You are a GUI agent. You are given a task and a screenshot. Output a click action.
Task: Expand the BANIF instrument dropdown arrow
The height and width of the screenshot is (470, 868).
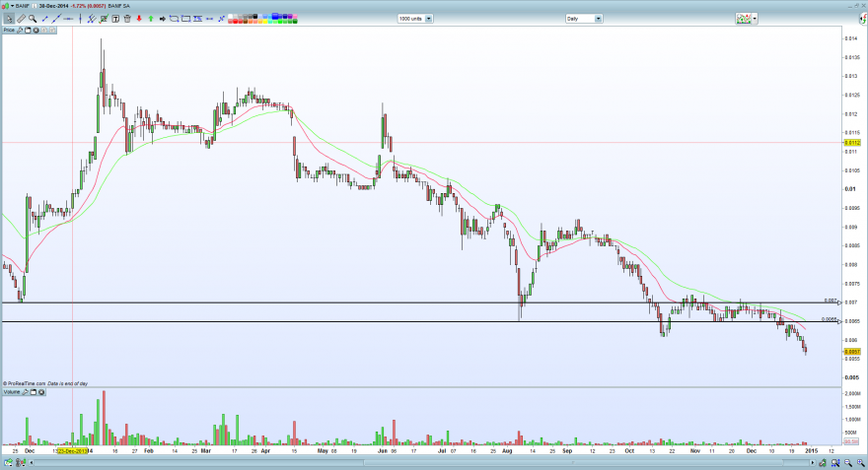tap(12, 6)
